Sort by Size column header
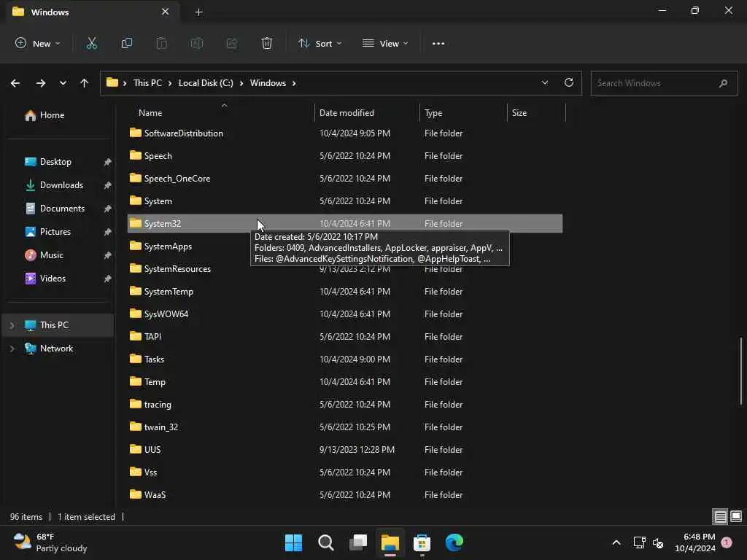This screenshot has height=560, width=747. 519,113
